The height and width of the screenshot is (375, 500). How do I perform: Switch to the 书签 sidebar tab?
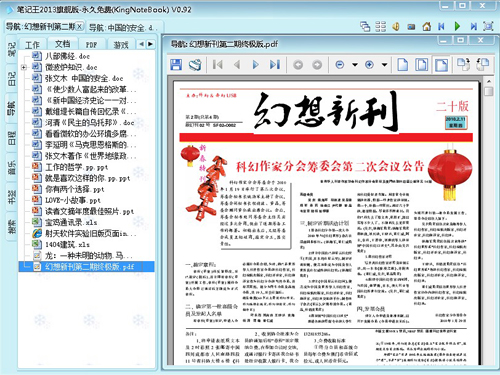pyautogui.click(x=11, y=197)
